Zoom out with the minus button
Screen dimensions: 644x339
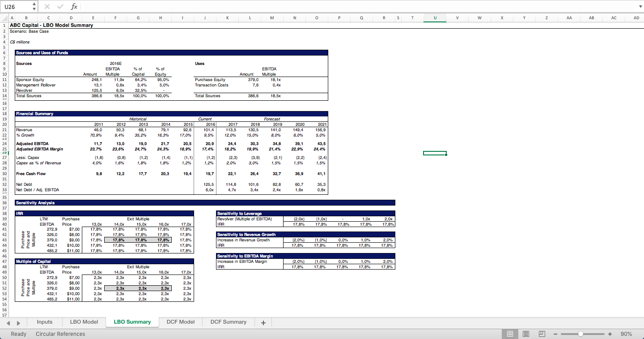[x=555, y=334]
